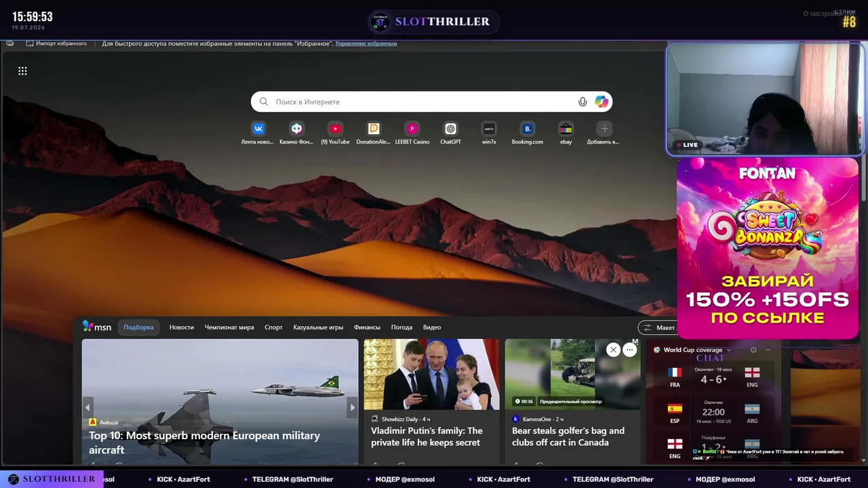The image size is (868, 488).
Task: Show info for the World Cup coverage widget
Action: coord(753,350)
